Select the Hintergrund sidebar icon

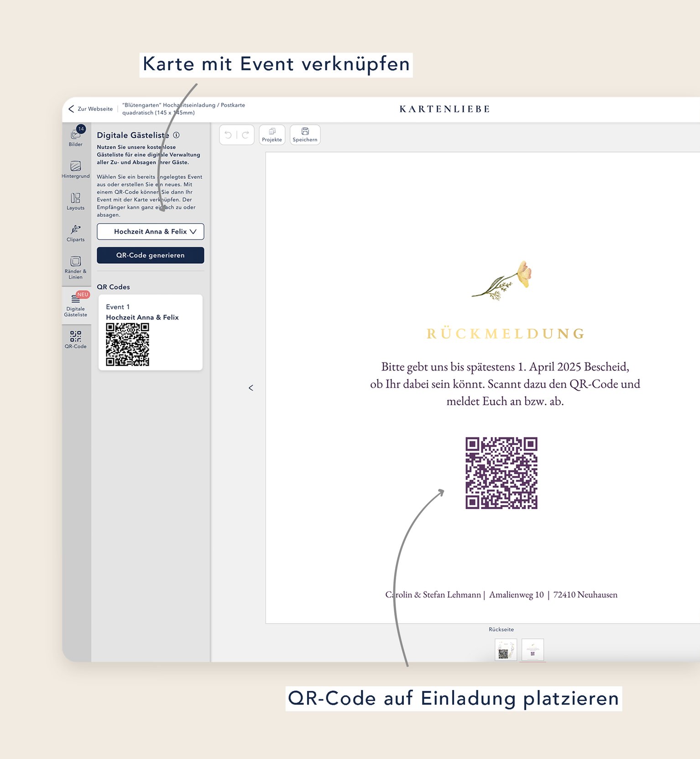click(76, 169)
